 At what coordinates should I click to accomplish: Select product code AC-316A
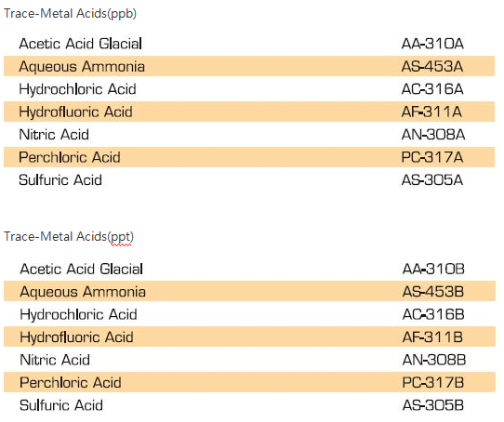[x=432, y=89]
